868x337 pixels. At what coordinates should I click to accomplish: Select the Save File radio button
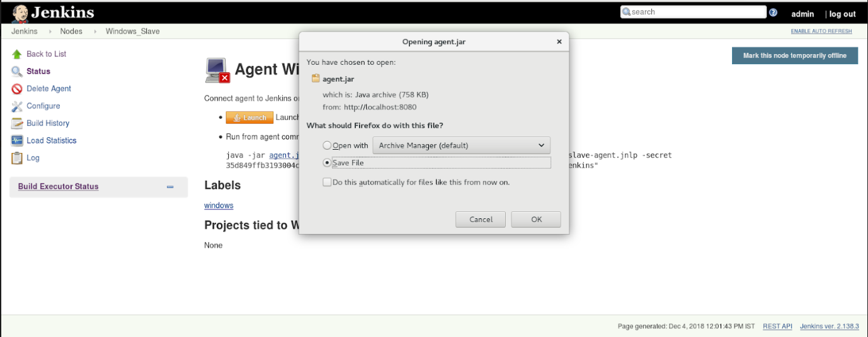tap(327, 163)
